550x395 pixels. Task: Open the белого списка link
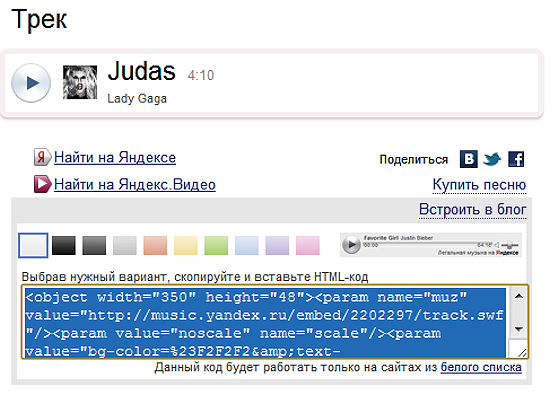[x=481, y=367]
